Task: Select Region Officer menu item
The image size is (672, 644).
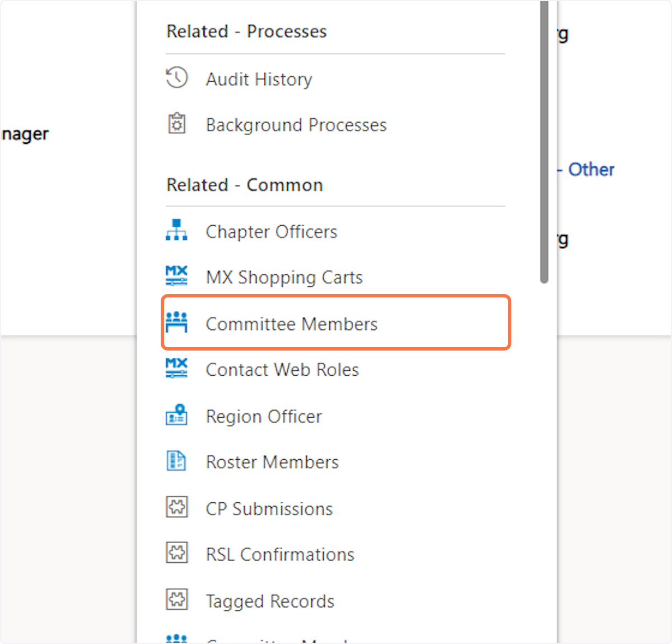Action: click(264, 417)
